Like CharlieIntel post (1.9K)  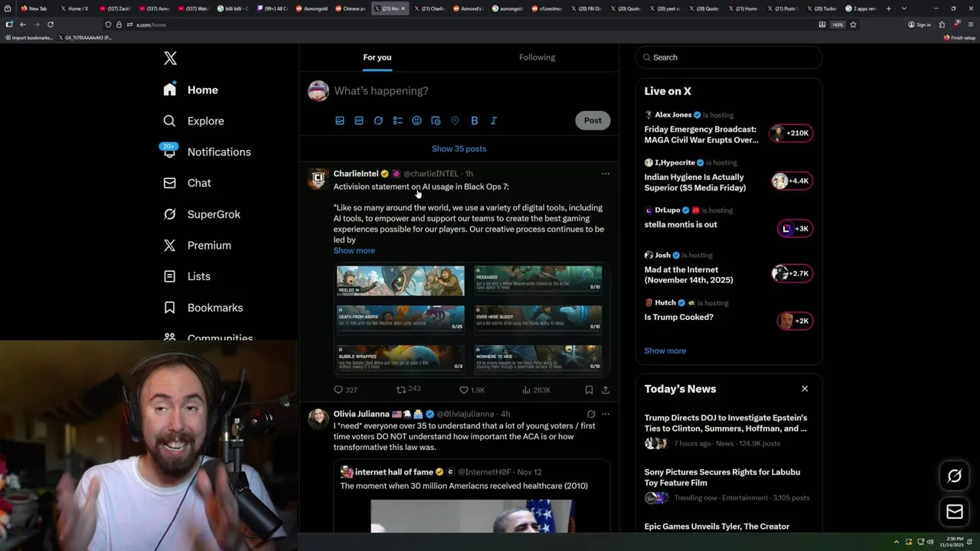coord(472,390)
